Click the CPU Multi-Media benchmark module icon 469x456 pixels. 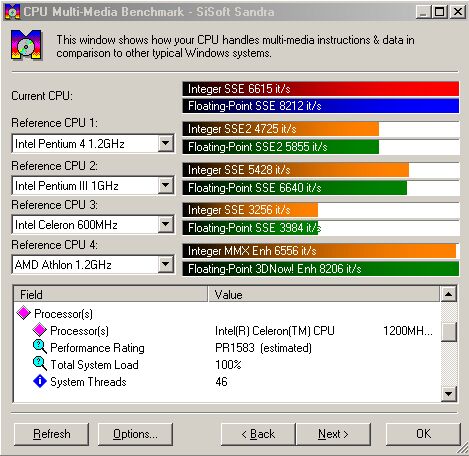[27, 45]
